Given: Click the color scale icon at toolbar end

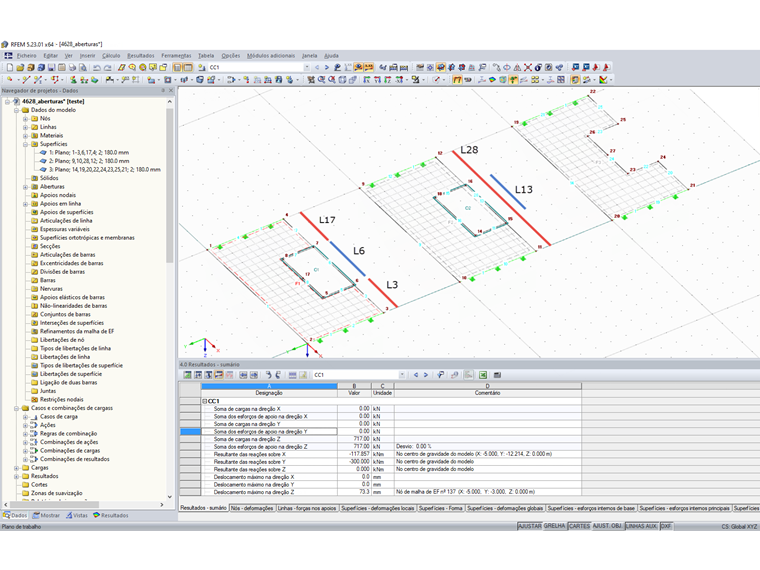Looking at the screenshot, I should (x=603, y=79).
